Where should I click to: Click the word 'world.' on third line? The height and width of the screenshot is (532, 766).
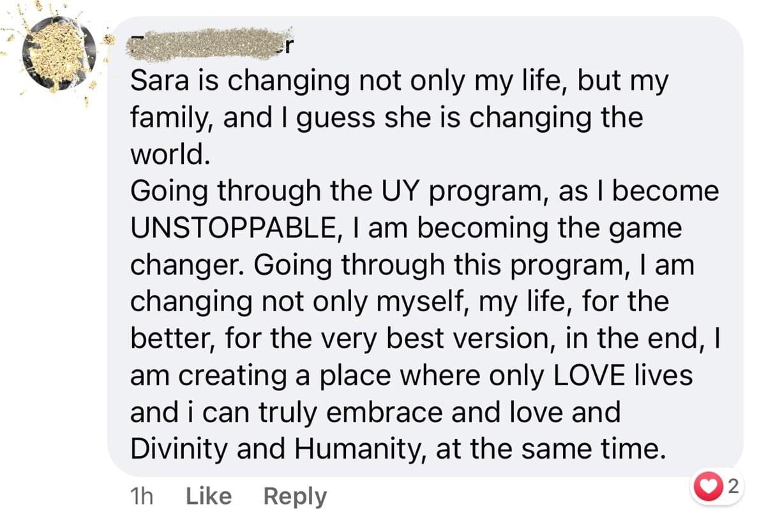tap(169, 155)
